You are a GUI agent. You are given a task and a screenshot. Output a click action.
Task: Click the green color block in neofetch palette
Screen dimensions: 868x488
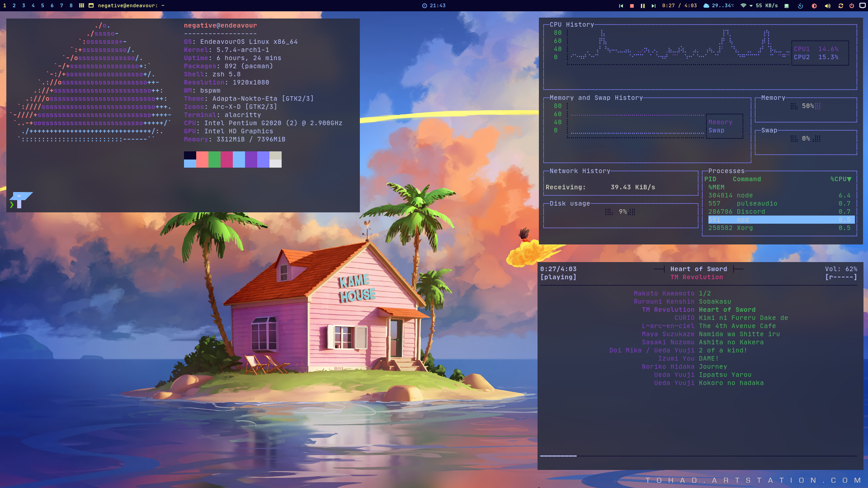(x=215, y=160)
